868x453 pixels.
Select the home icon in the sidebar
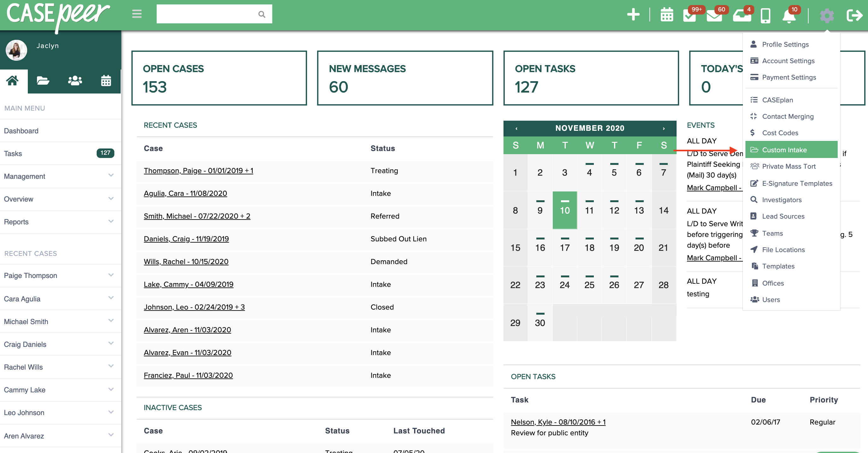click(13, 81)
